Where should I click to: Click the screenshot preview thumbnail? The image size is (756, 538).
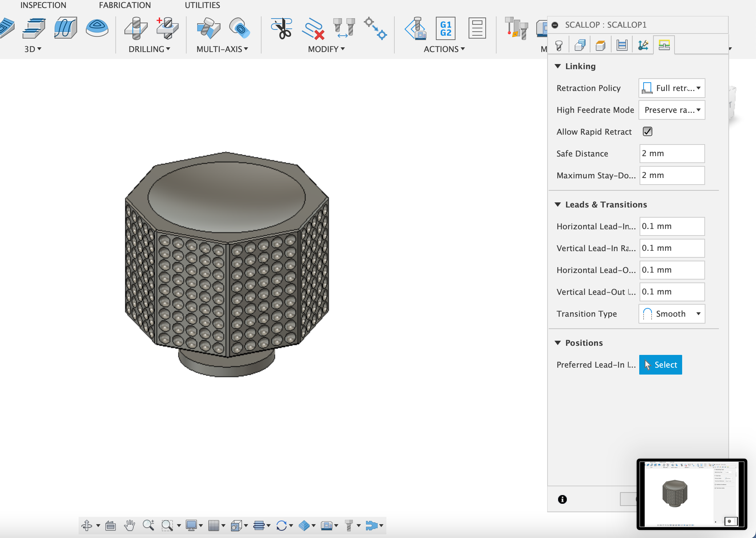(x=692, y=494)
